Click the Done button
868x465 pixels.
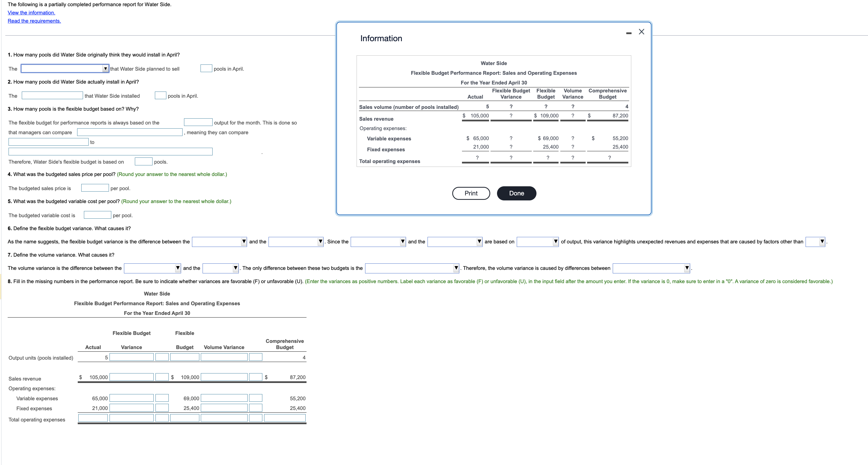click(x=516, y=193)
